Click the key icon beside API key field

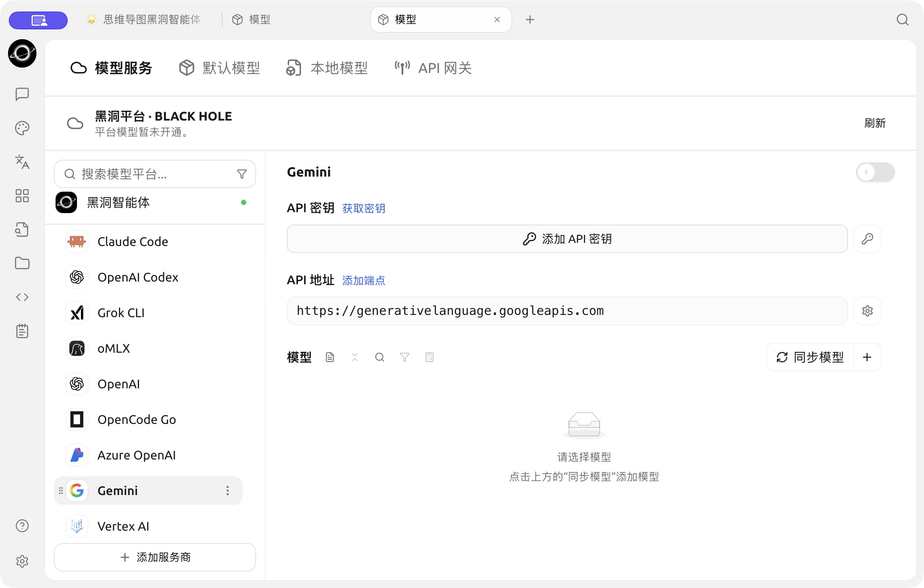(868, 239)
